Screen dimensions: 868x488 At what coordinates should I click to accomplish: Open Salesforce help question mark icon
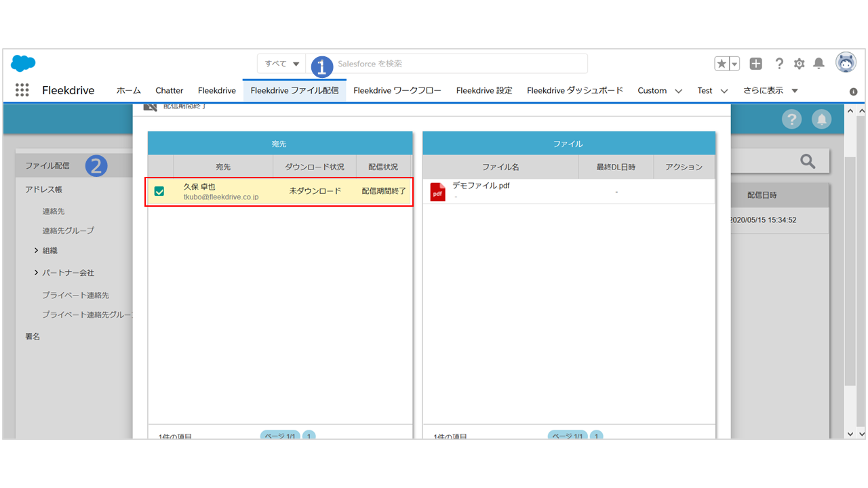click(x=779, y=64)
